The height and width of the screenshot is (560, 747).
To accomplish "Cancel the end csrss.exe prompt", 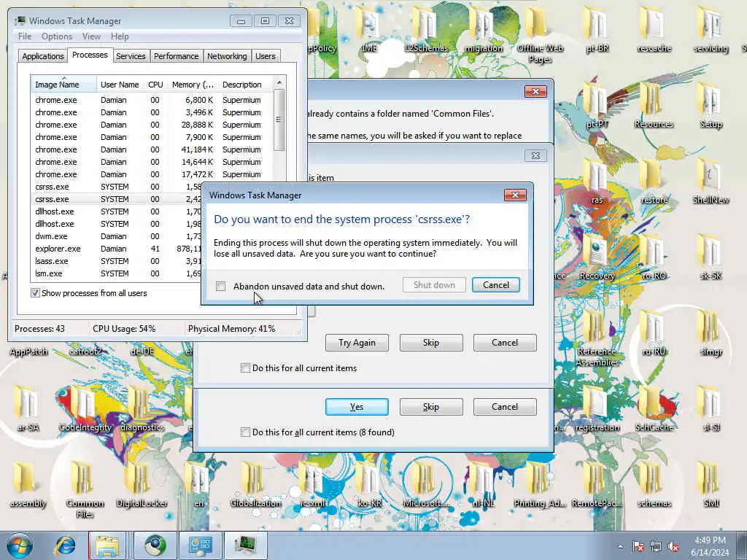I will [496, 285].
